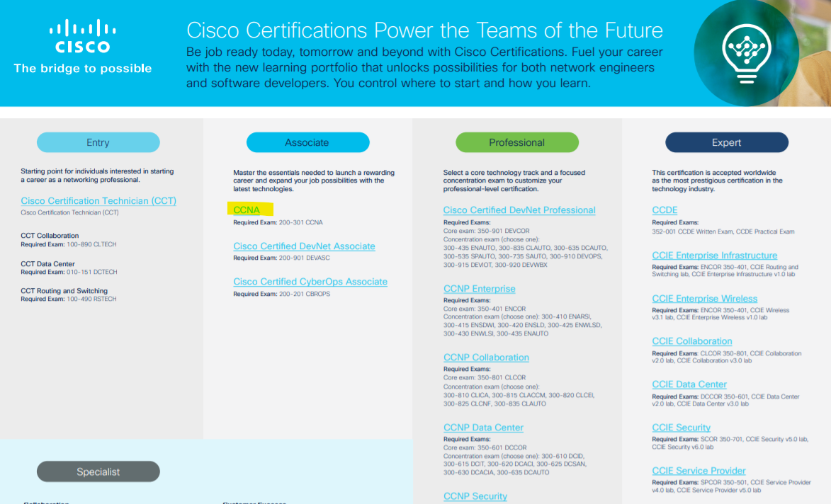Click 'Starting point for individuals' description
The height and width of the screenshot is (504, 831).
pos(97,176)
